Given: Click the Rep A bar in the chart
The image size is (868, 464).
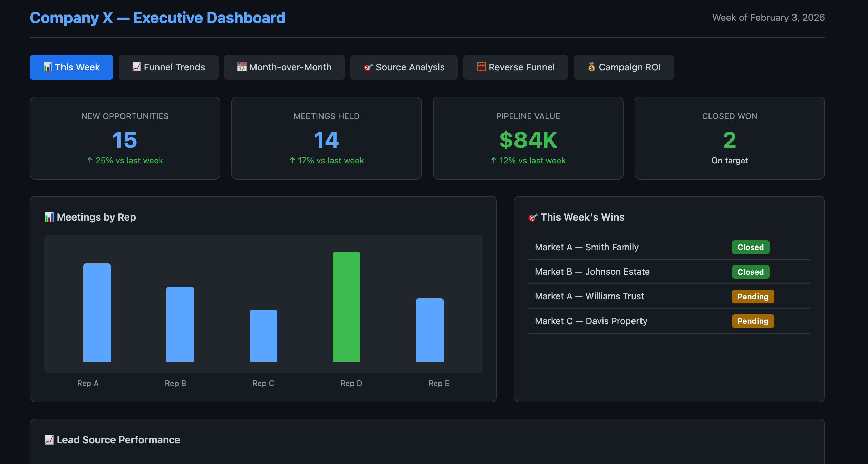Looking at the screenshot, I should coord(97,312).
